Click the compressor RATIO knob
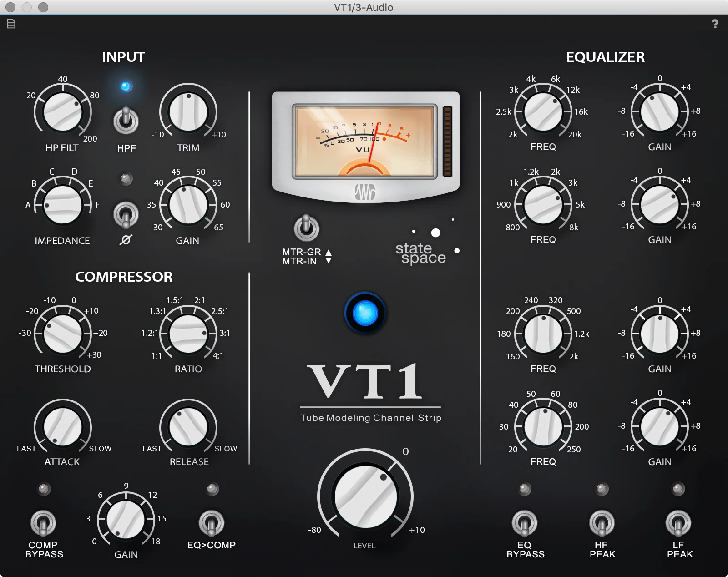This screenshot has height=577, width=728. (188, 334)
